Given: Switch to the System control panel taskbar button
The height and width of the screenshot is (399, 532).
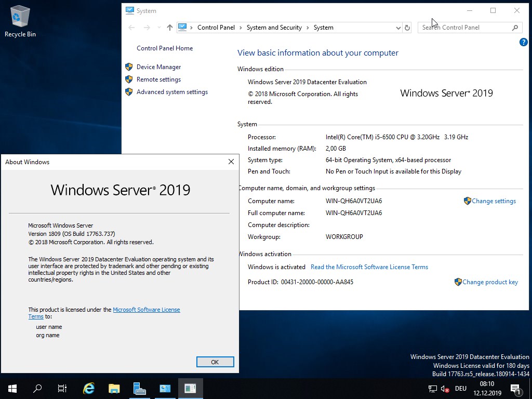Looking at the screenshot, I should [165, 389].
